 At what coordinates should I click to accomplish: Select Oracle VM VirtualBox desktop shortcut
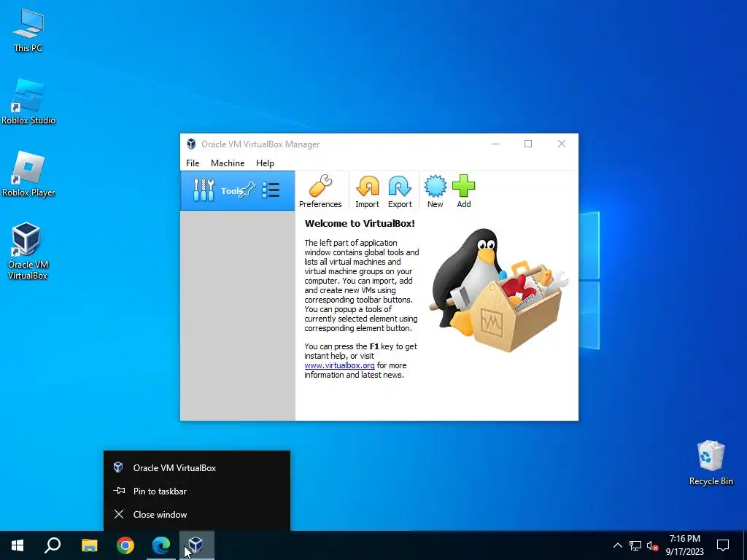[x=27, y=251]
